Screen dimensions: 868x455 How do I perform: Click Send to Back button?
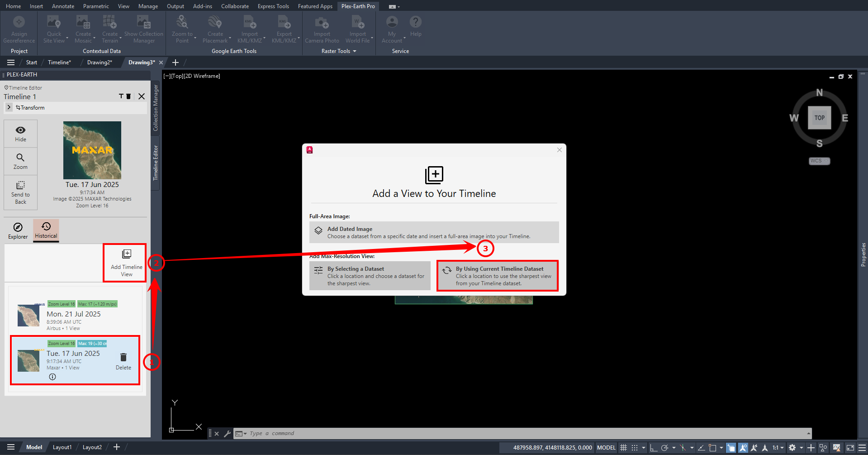tap(20, 193)
